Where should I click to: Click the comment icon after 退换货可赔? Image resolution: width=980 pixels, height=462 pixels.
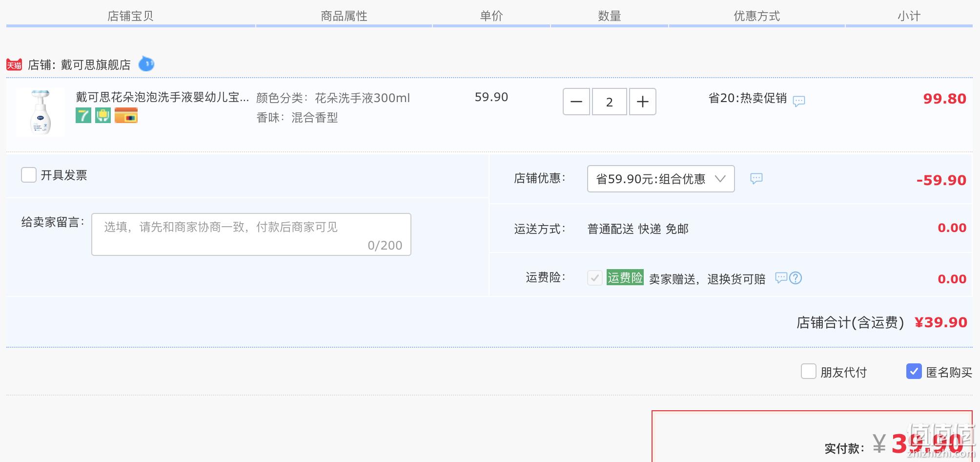781,278
